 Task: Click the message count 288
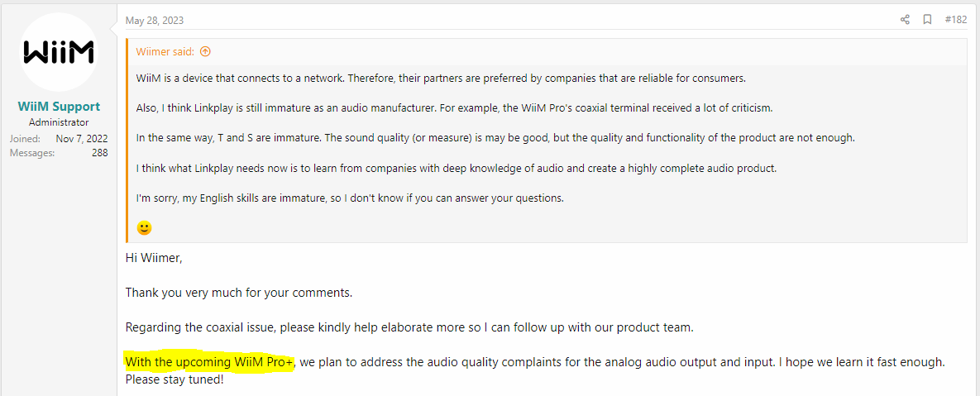click(99, 153)
